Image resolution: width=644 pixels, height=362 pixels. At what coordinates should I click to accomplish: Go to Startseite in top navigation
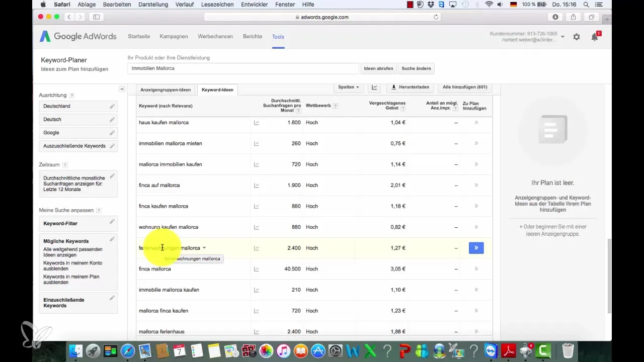pyautogui.click(x=139, y=37)
